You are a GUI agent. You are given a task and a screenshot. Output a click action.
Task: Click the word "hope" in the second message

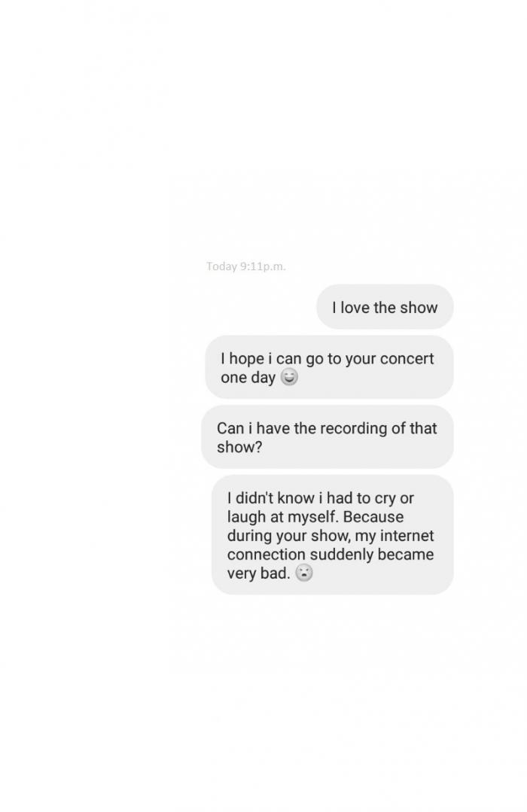pos(246,359)
